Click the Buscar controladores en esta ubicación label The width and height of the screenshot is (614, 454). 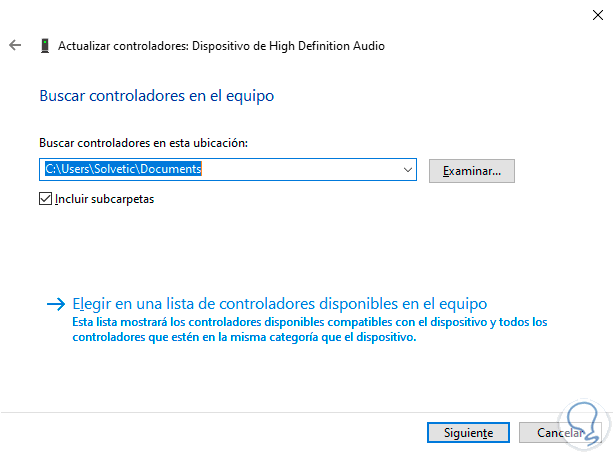143,143
